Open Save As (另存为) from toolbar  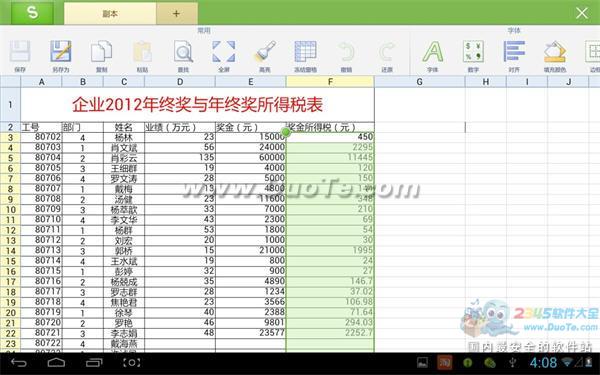pos(61,55)
